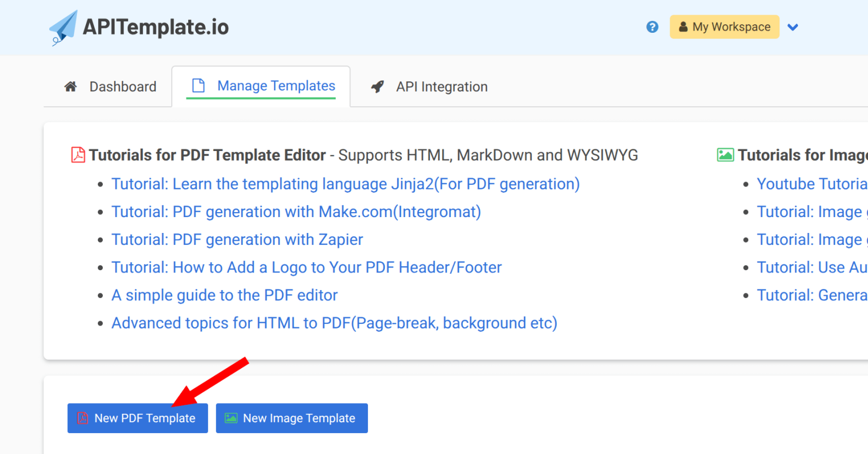Viewport: 868px width, 454px height.
Task: Click the API Integration rocket icon
Action: click(377, 87)
